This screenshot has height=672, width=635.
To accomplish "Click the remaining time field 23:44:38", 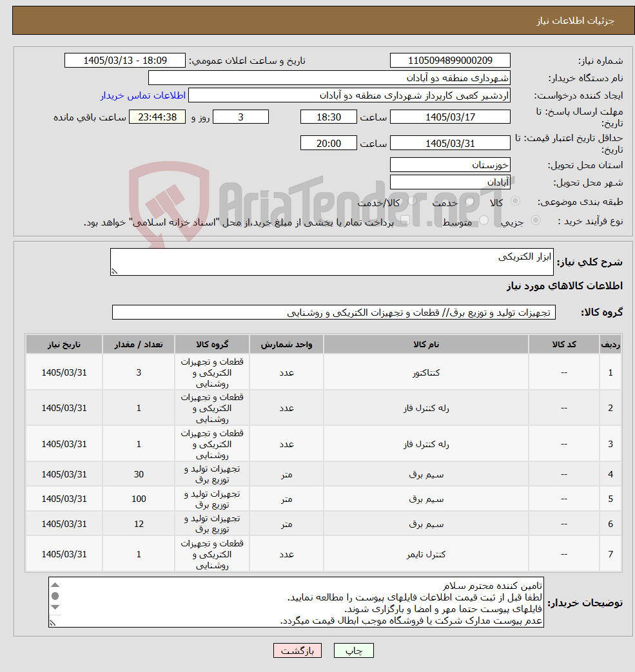I will tap(157, 117).
